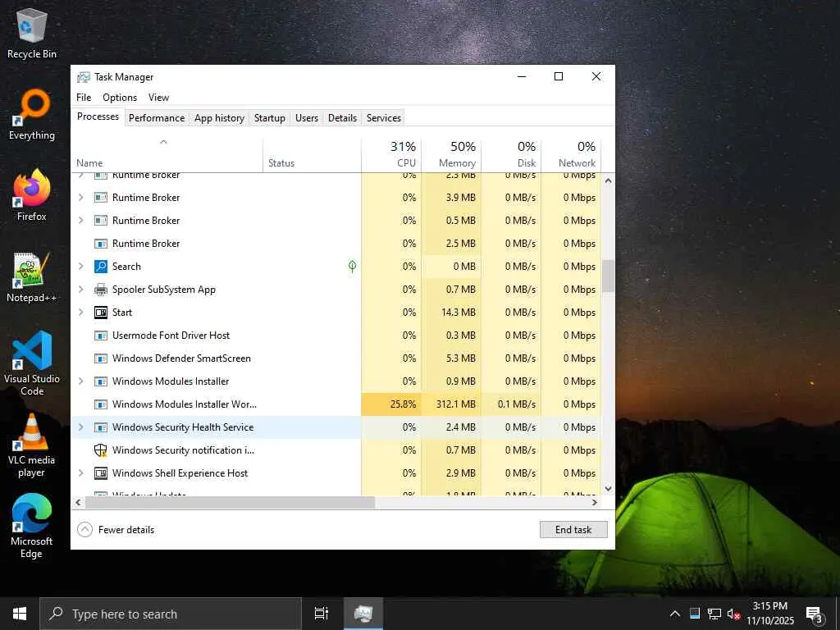Viewport: 840px width, 630px height.
Task: Expand Windows Shell Experience Host row
Action: 81,473
